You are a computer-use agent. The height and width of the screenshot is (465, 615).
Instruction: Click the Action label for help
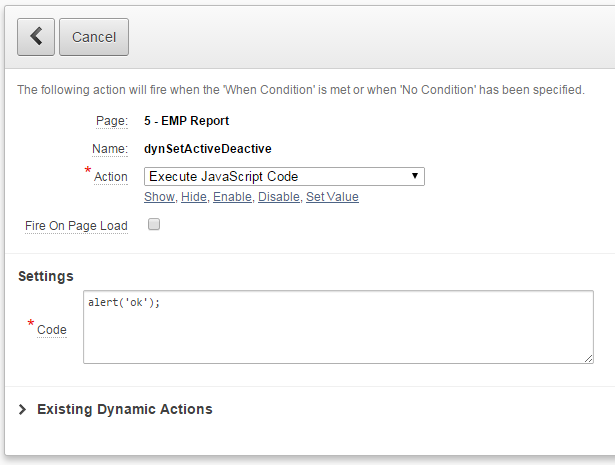coord(111,177)
